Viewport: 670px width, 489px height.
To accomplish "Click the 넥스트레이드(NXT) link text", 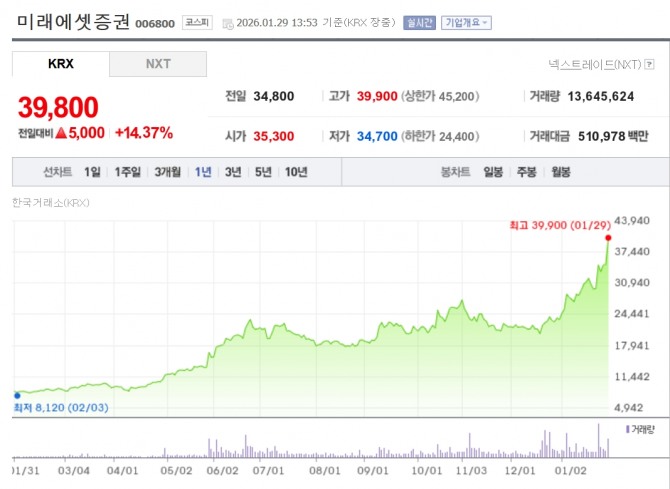I will click(x=594, y=65).
